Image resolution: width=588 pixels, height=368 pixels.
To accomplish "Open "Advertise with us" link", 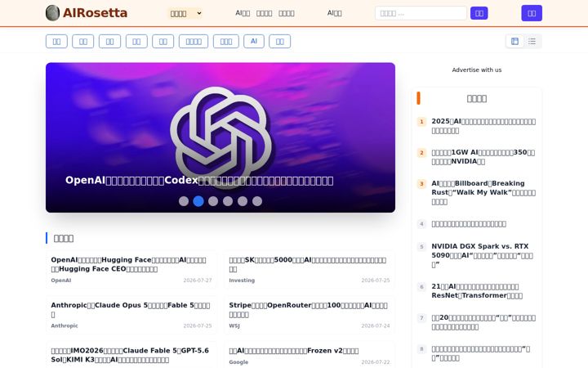I will point(477,70).
